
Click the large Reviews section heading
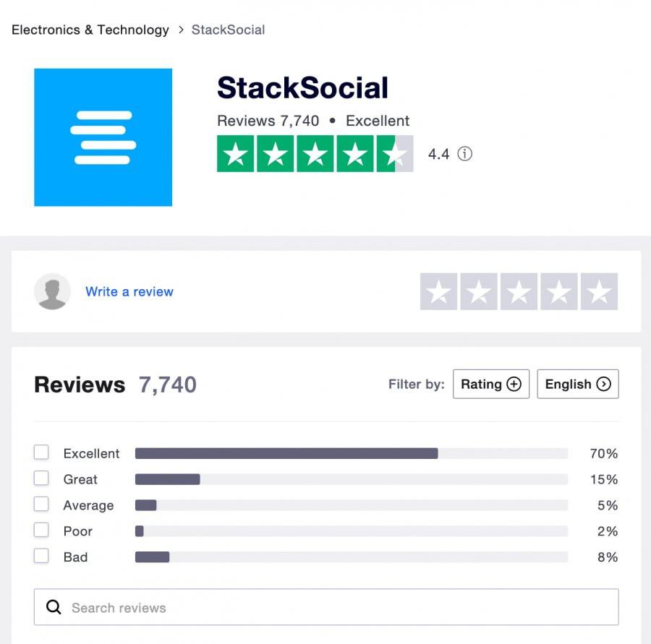coord(80,385)
